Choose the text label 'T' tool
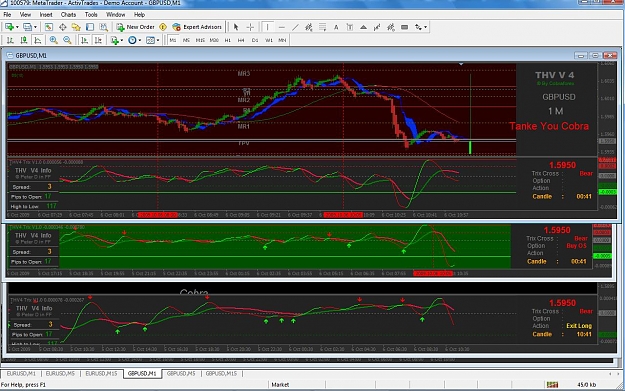 (350, 27)
